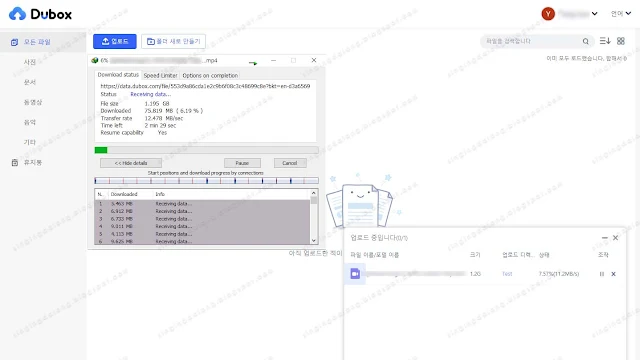Click connections list scrollbar down arrow
The height and width of the screenshot is (360, 640).
[x=313, y=241]
